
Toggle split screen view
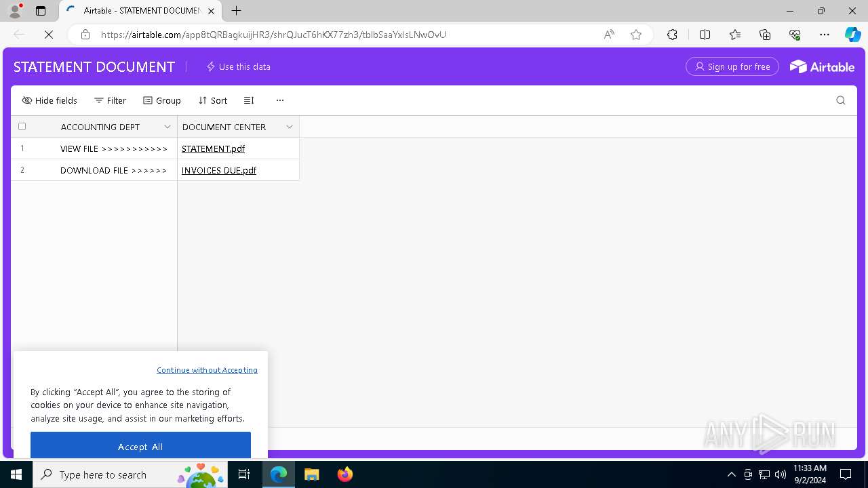tap(705, 35)
